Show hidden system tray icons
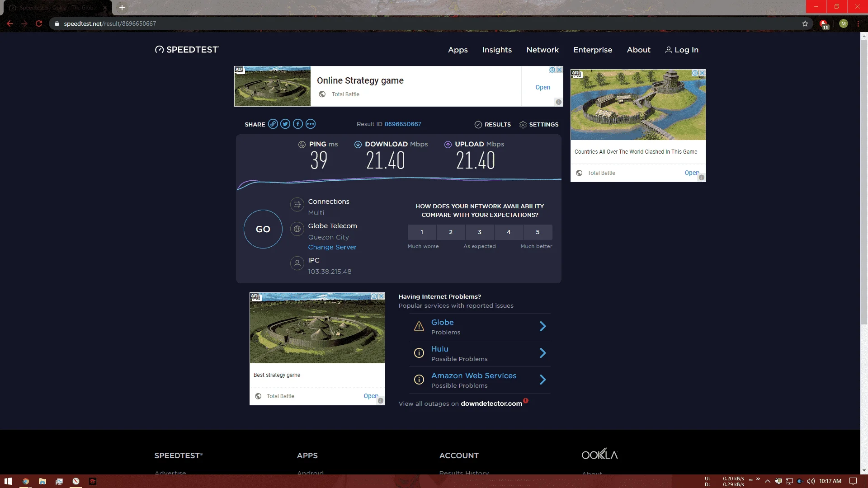This screenshot has width=868, height=488. (768, 481)
